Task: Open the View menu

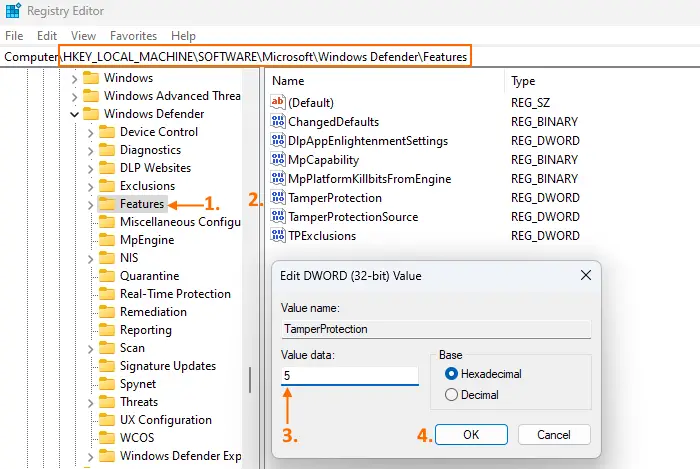Action: [83, 36]
